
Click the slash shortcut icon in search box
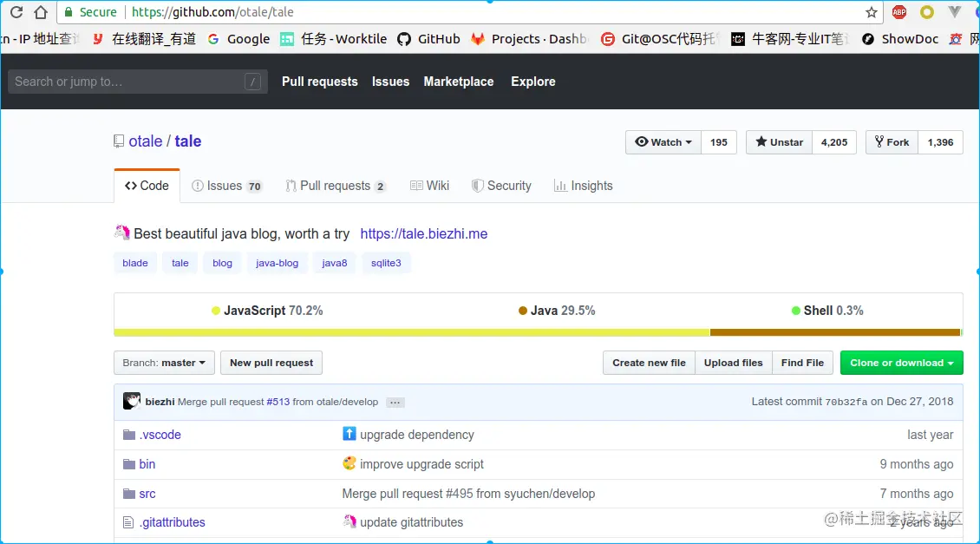(252, 82)
